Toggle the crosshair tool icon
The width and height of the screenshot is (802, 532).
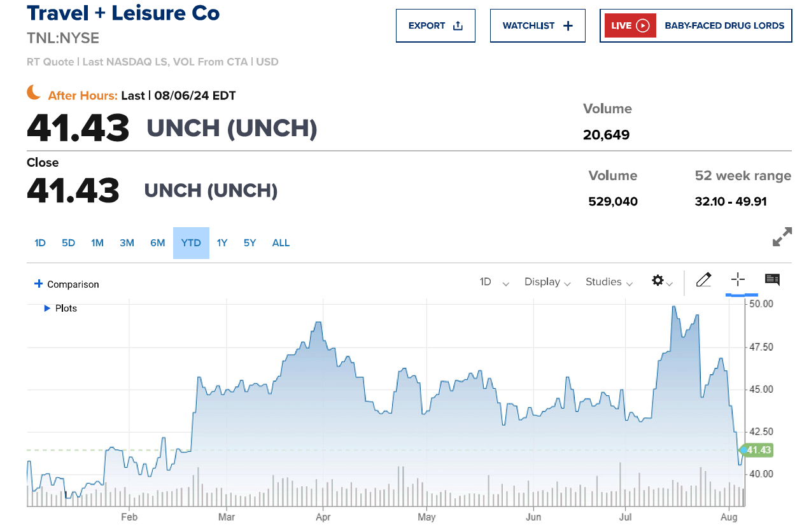tap(738, 280)
